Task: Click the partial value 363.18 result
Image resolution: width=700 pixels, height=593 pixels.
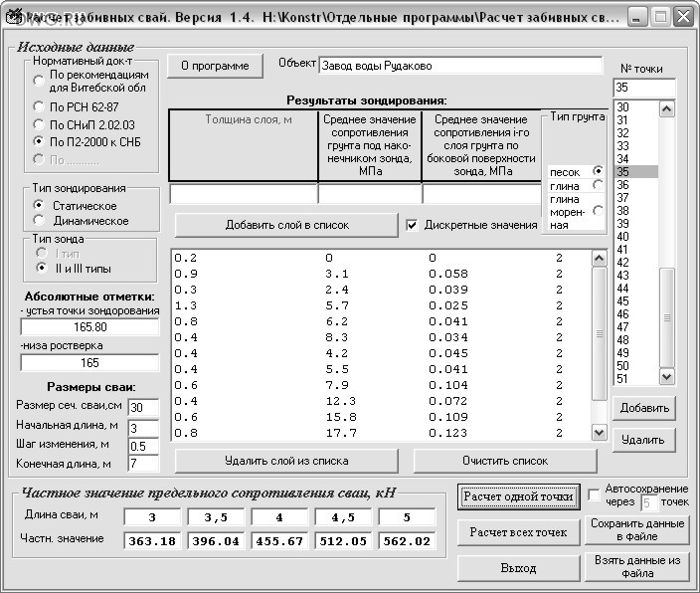Action: click(x=152, y=541)
